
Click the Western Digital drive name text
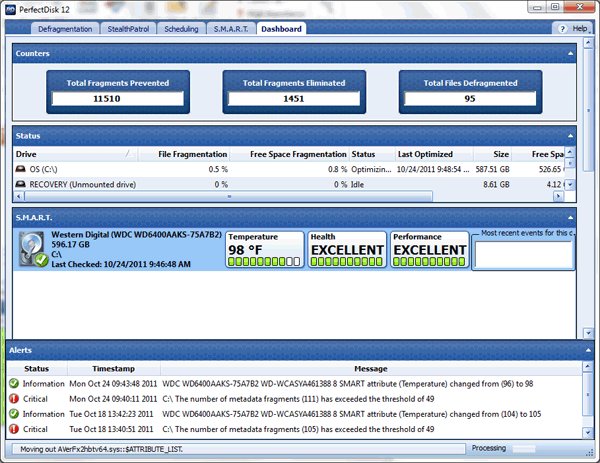pyautogui.click(x=137, y=235)
